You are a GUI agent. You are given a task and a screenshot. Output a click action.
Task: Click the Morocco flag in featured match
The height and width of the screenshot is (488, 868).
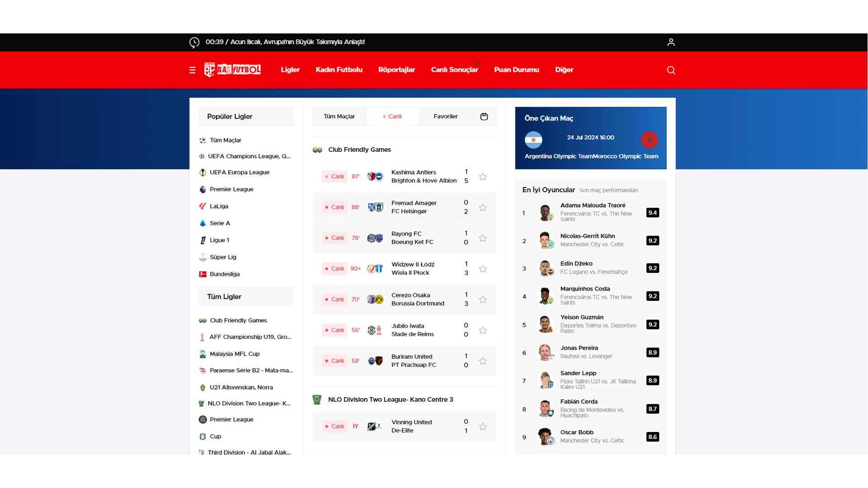[x=649, y=140]
